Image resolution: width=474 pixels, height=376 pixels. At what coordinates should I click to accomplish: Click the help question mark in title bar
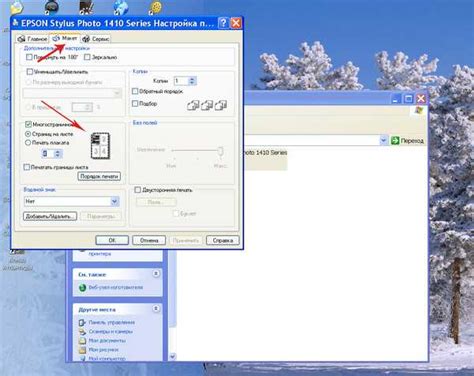[x=223, y=23]
